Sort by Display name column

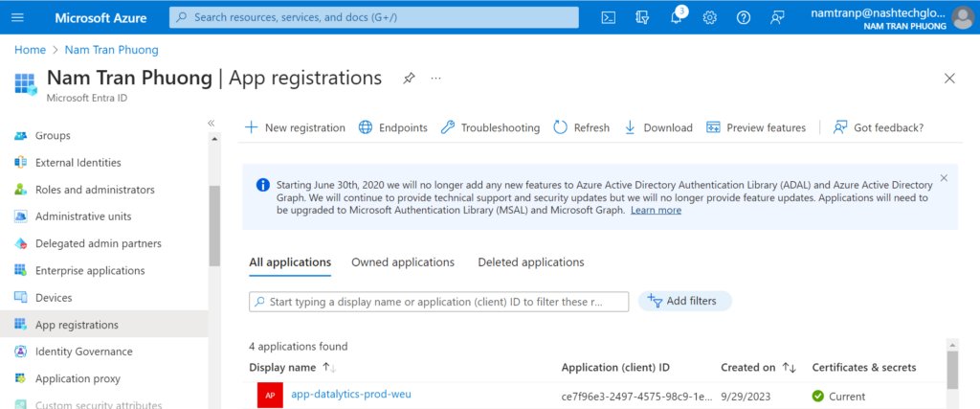328,368
